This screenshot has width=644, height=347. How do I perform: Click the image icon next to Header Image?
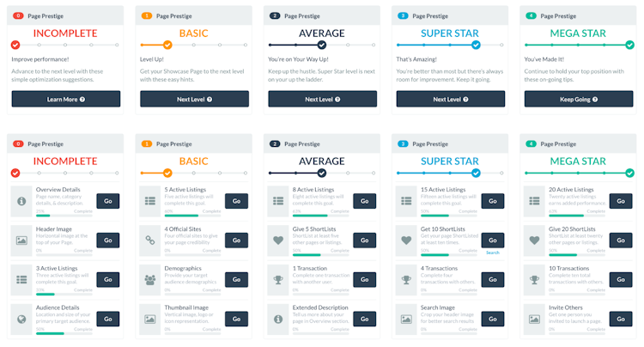21,240
